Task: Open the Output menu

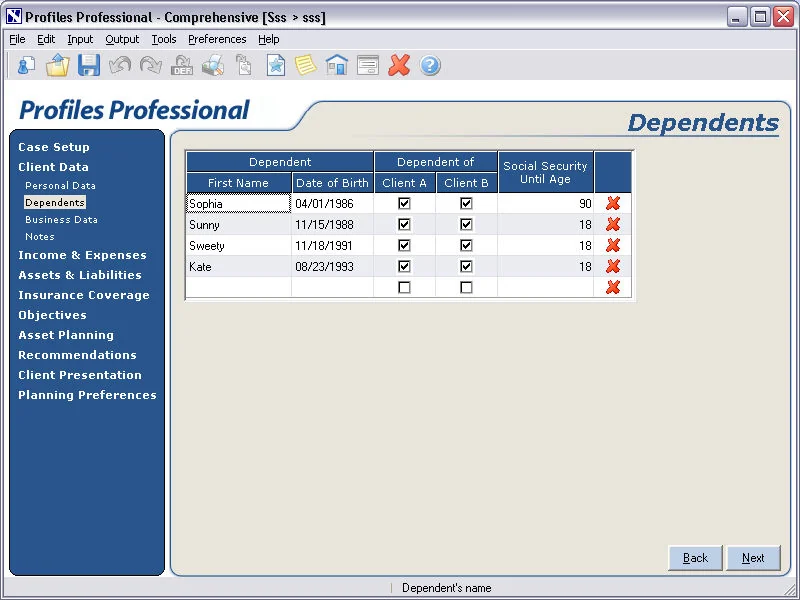Action: pos(122,39)
